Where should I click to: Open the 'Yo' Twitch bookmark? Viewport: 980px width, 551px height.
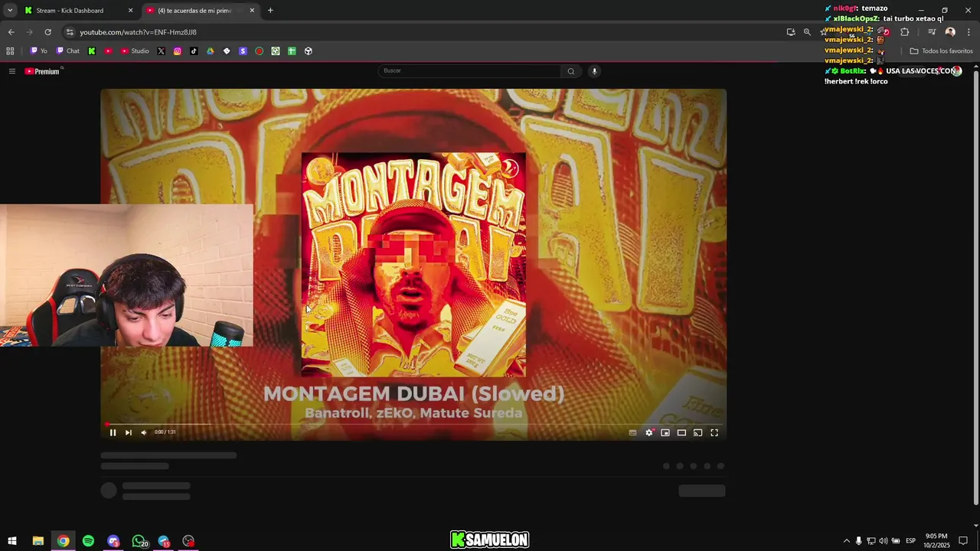[39, 51]
